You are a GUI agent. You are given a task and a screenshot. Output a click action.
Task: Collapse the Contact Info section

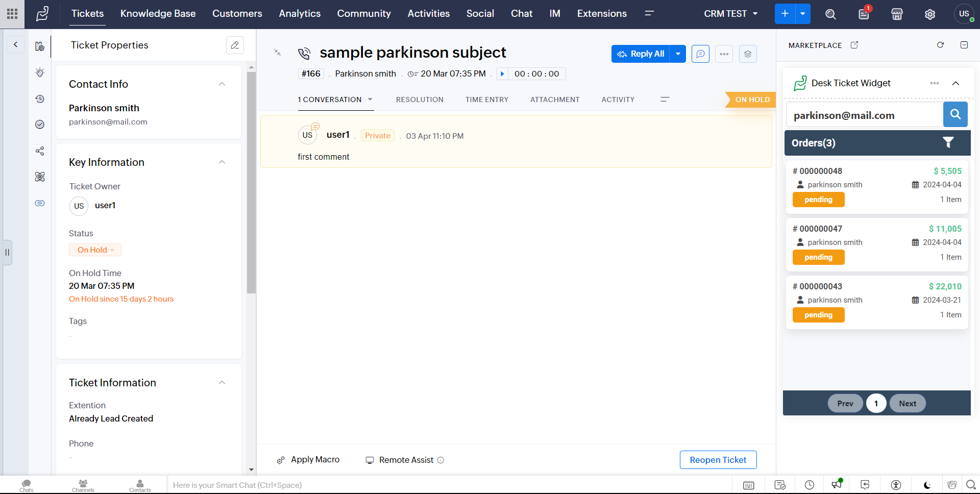222,84
